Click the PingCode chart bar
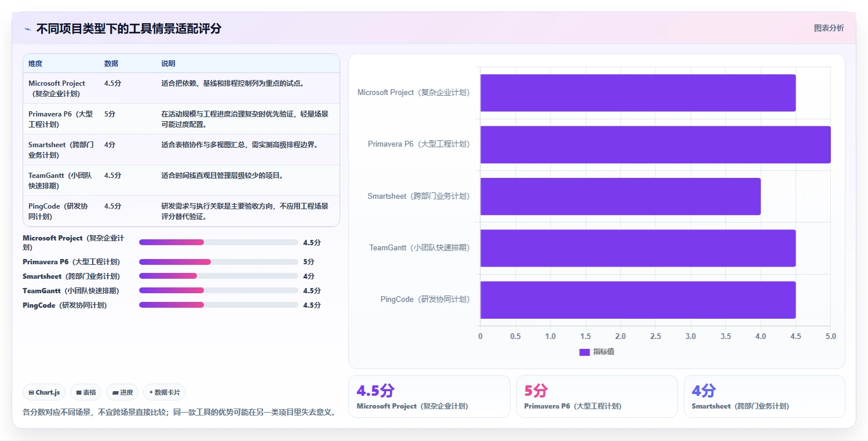Image resolution: width=868 pixels, height=441 pixels. (638, 300)
